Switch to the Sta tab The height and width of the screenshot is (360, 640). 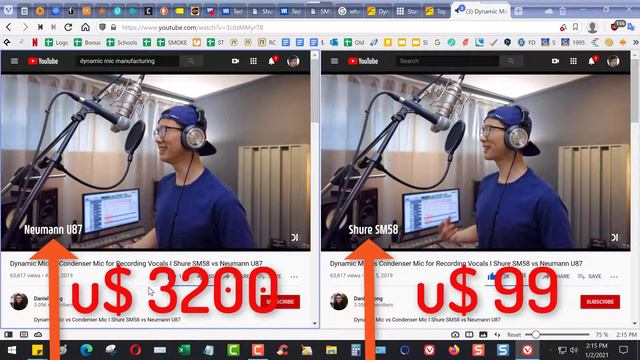click(407, 11)
